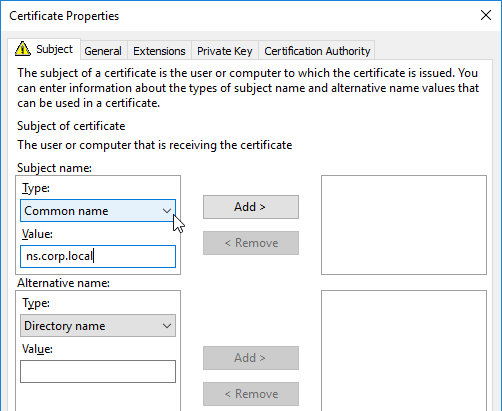The width and height of the screenshot is (502, 411).
Task: Select the Private Key tab
Action: click(x=225, y=51)
